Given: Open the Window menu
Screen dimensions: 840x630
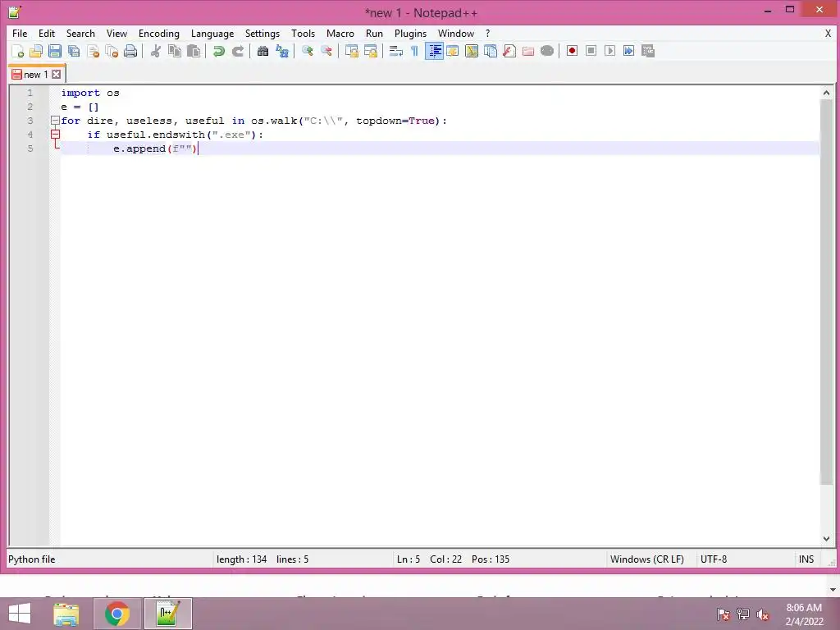Looking at the screenshot, I should click(x=456, y=33).
